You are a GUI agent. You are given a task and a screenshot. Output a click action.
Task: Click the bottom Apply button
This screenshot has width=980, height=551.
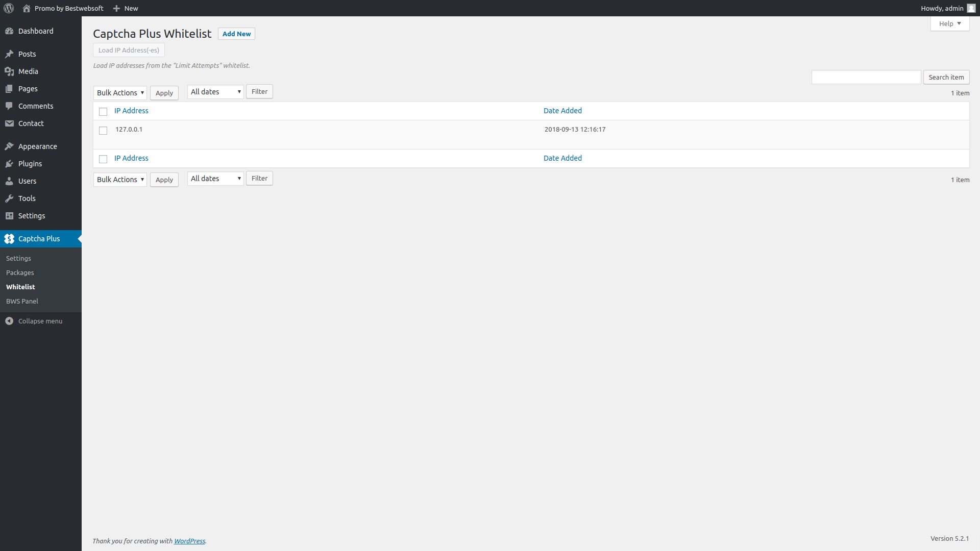click(164, 180)
